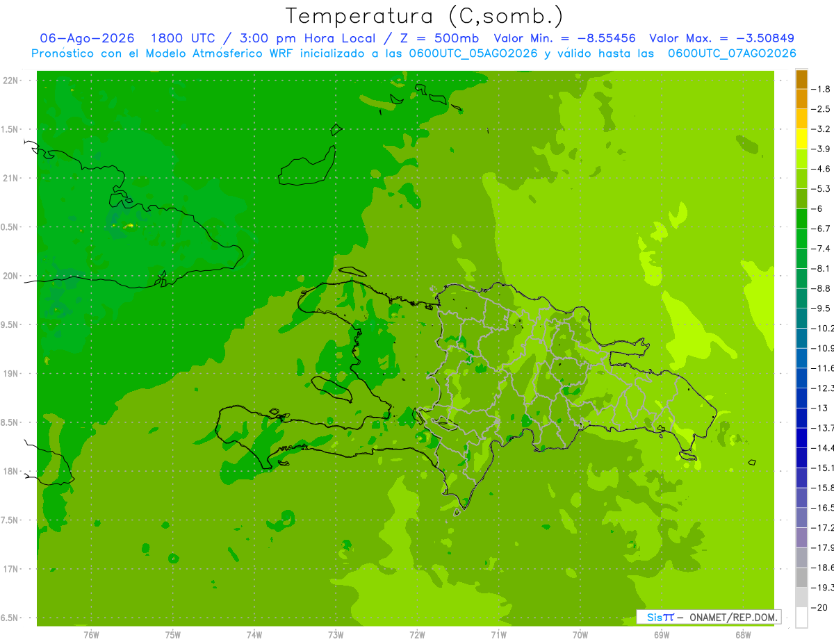Click the '-13' colorbar label
Viewport: 834px width, 644px height.
click(819, 408)
